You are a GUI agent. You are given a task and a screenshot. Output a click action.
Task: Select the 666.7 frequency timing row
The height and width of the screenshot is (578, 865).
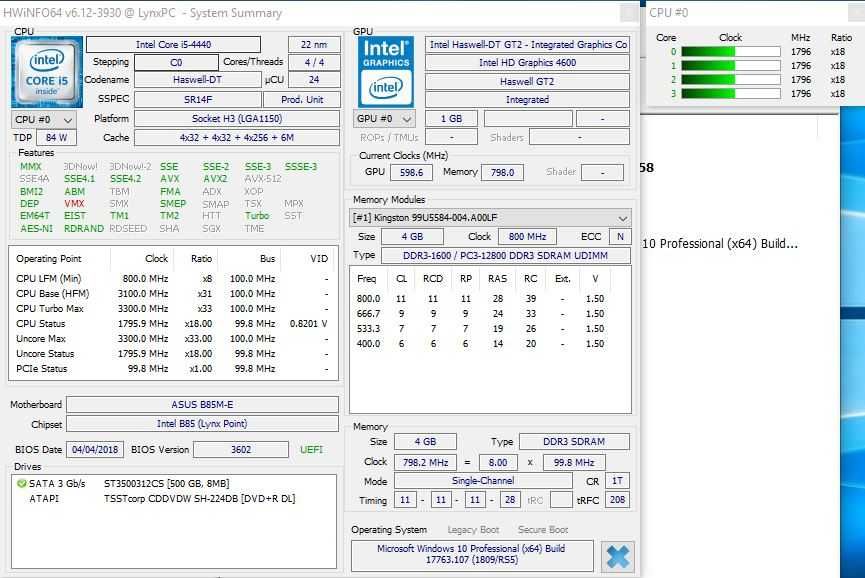point(481,314)
